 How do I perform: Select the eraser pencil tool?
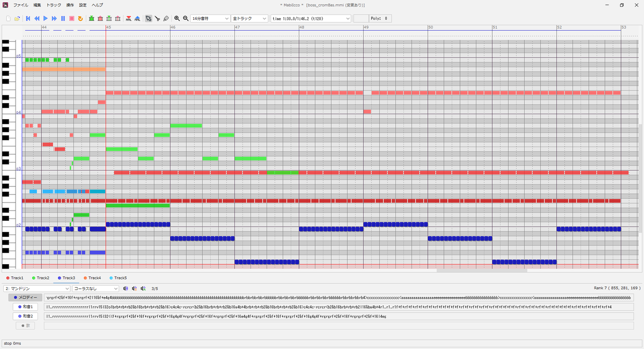coord(166,18)
